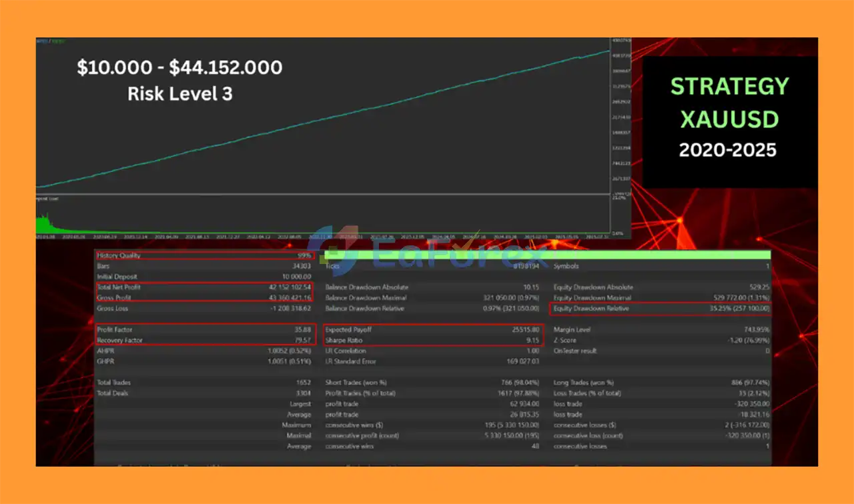Click the Initial Deposit row
The height and width of the screenshot is (504, 854).
(x=204, y=277)
